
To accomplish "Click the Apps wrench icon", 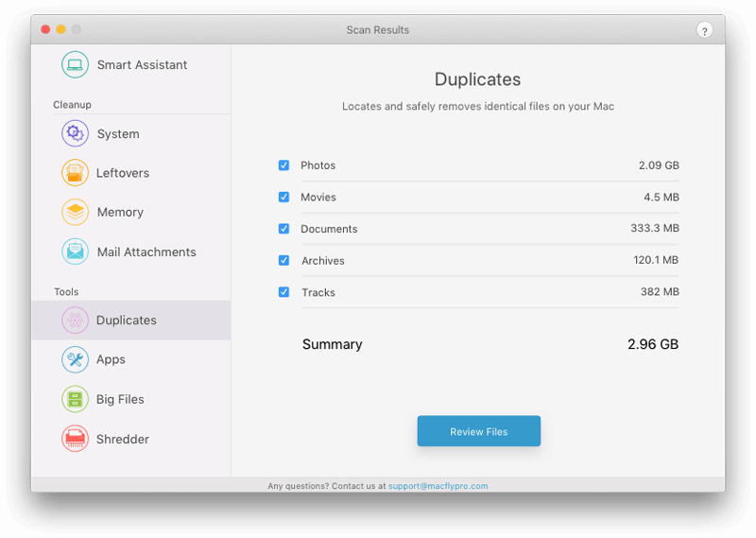I will [75, 359].
